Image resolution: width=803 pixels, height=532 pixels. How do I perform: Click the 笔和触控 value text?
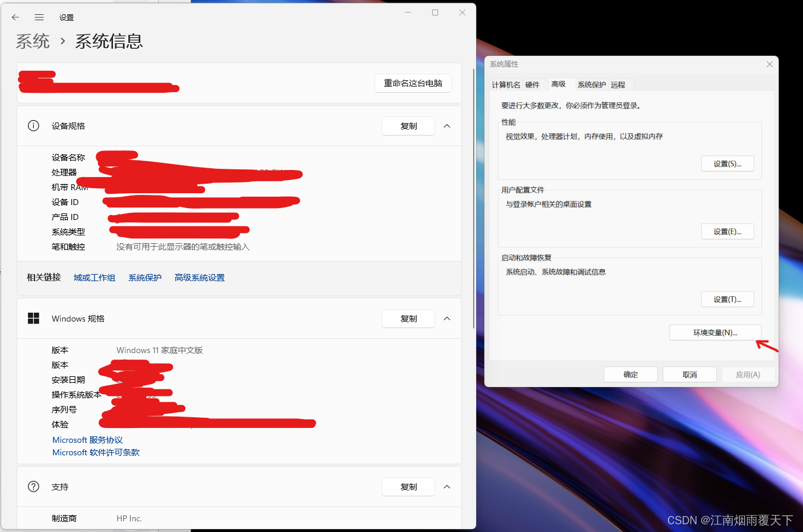coord(183,247)
